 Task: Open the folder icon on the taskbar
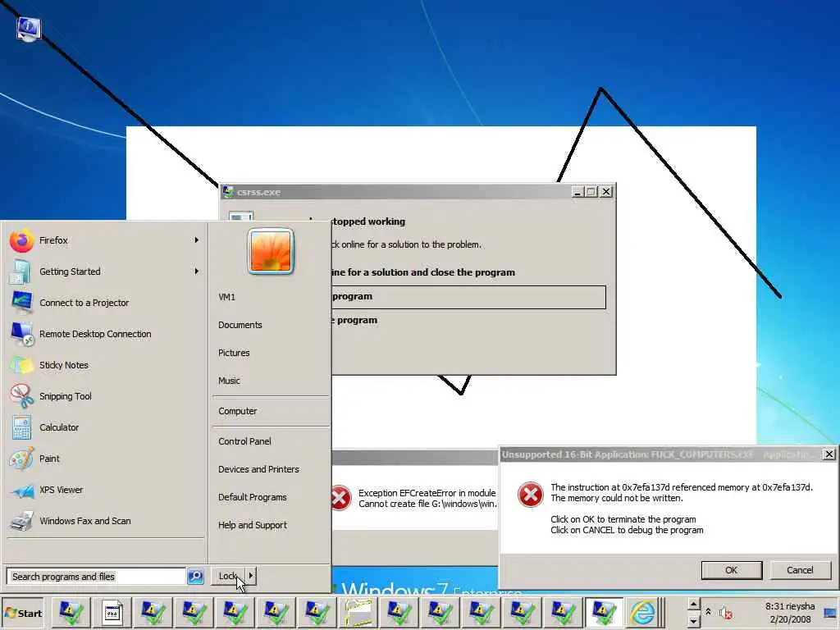coord(358,612)
